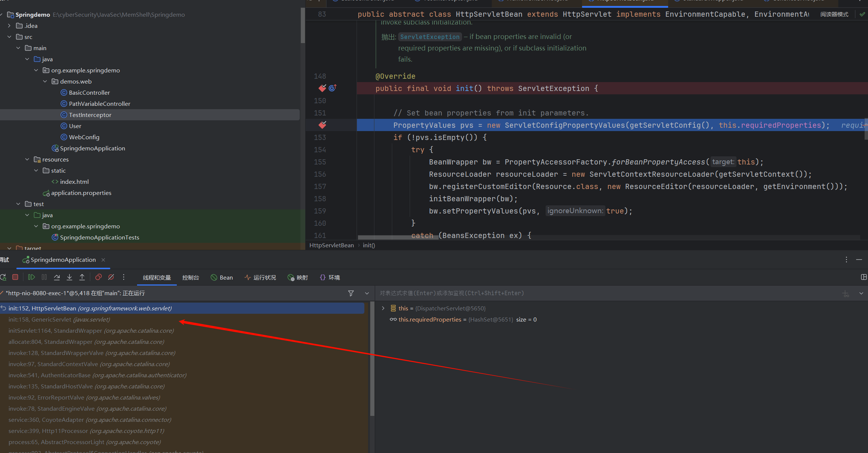Screen dimensions: 868x453
Task: Click the Step Into debugger icon
Action: coord(69,277)
